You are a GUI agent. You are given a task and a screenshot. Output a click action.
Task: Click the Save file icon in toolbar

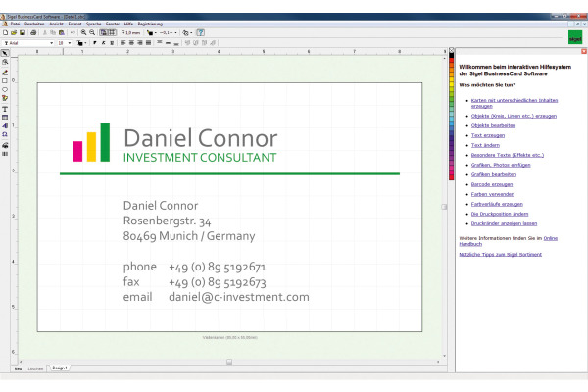(22, 32)
